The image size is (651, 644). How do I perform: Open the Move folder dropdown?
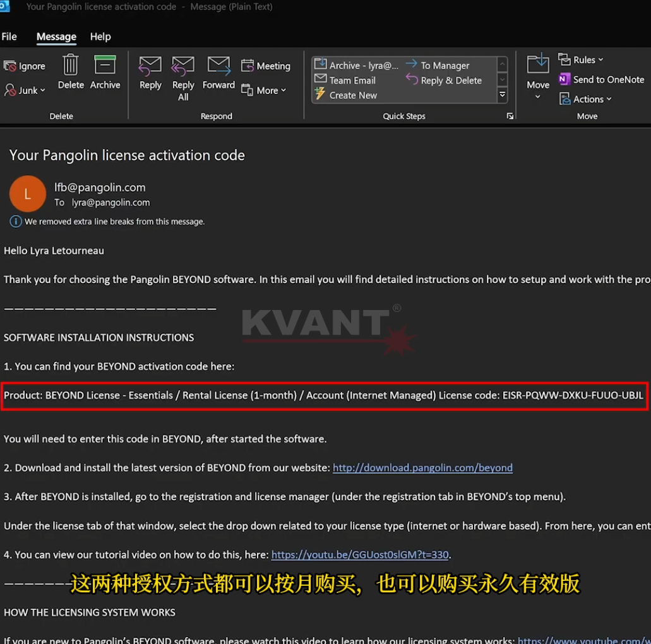537,78
